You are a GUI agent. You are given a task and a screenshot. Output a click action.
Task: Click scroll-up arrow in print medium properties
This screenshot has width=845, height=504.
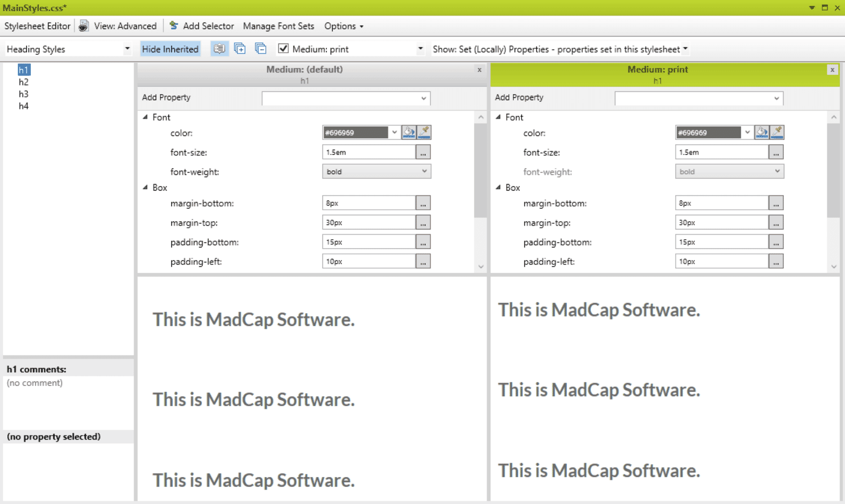[834, 118]
